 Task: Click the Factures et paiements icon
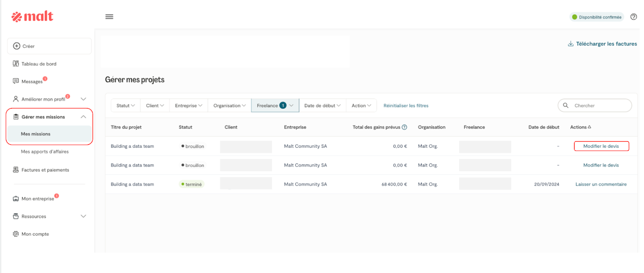(x=16, y=170)
